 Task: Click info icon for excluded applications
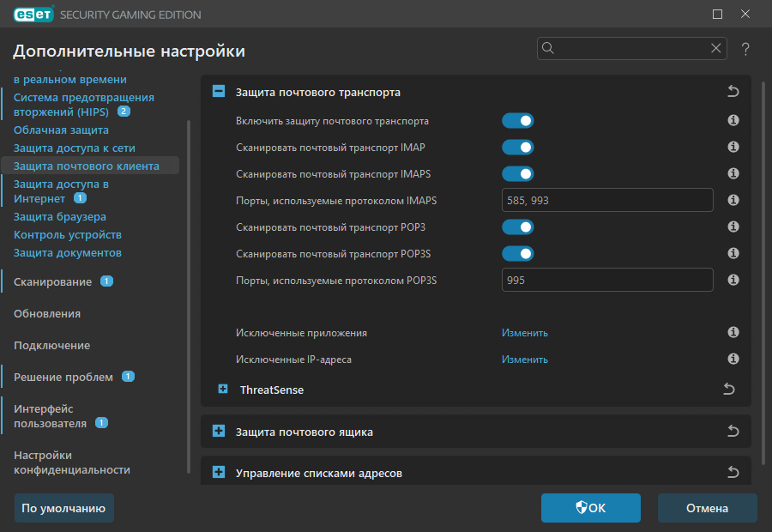pos(733,332)
